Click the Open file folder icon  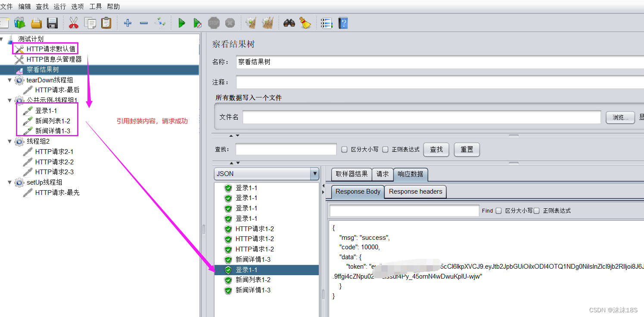[36, 23]
